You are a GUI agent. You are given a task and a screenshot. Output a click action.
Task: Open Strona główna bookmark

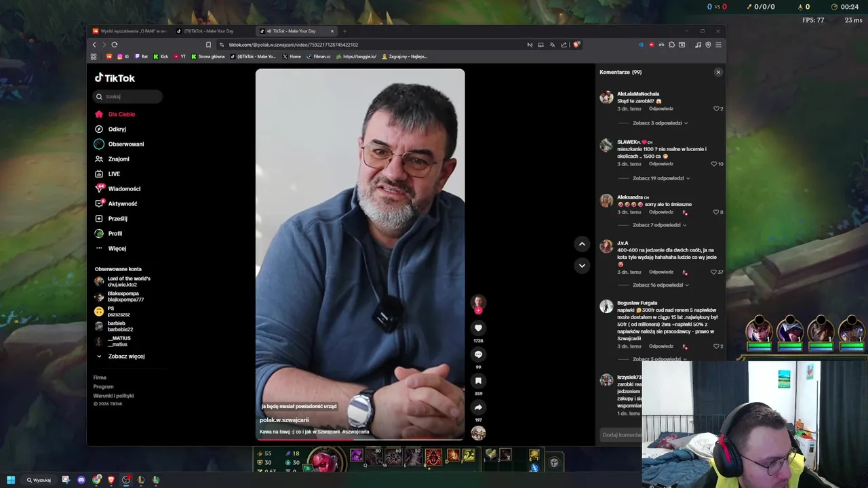click(208, 56)
